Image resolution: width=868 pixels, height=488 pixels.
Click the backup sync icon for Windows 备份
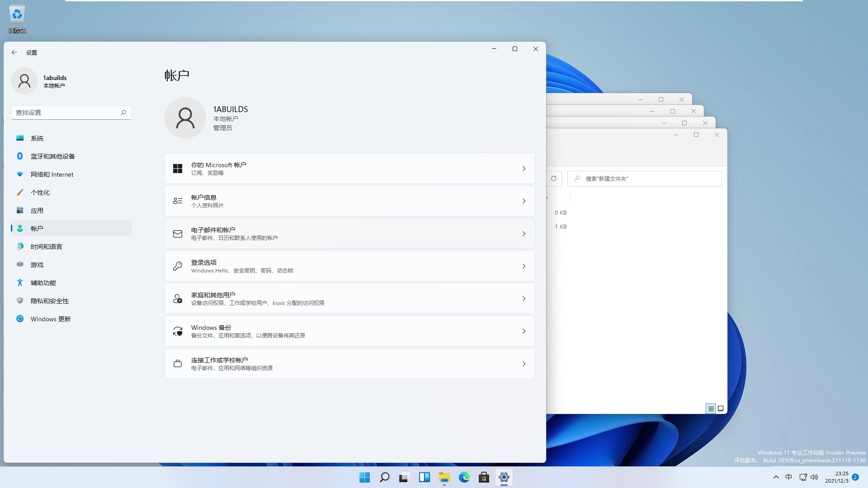point(178,331)
